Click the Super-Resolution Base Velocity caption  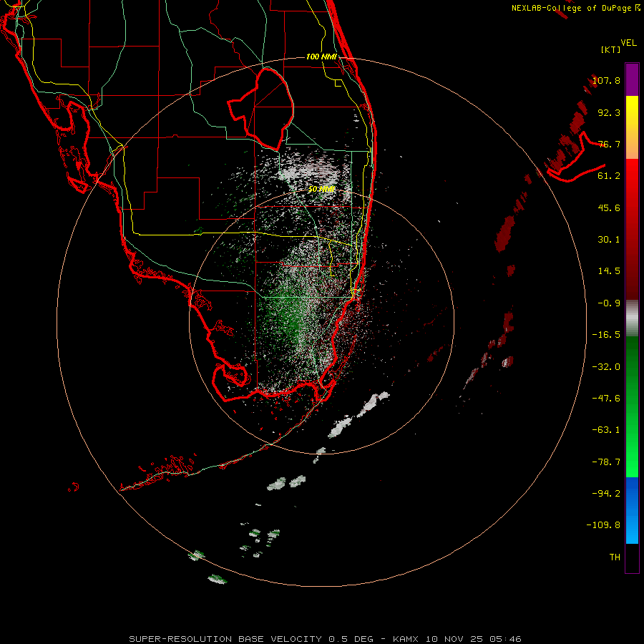coord(325,639)
